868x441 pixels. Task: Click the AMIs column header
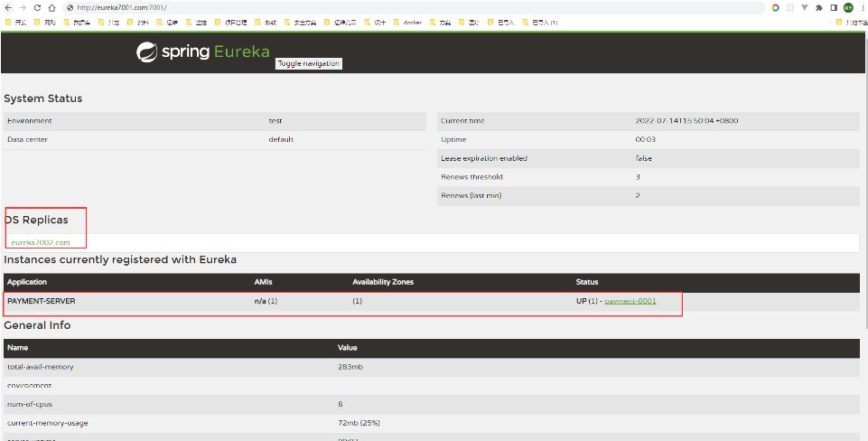[263, 282]
